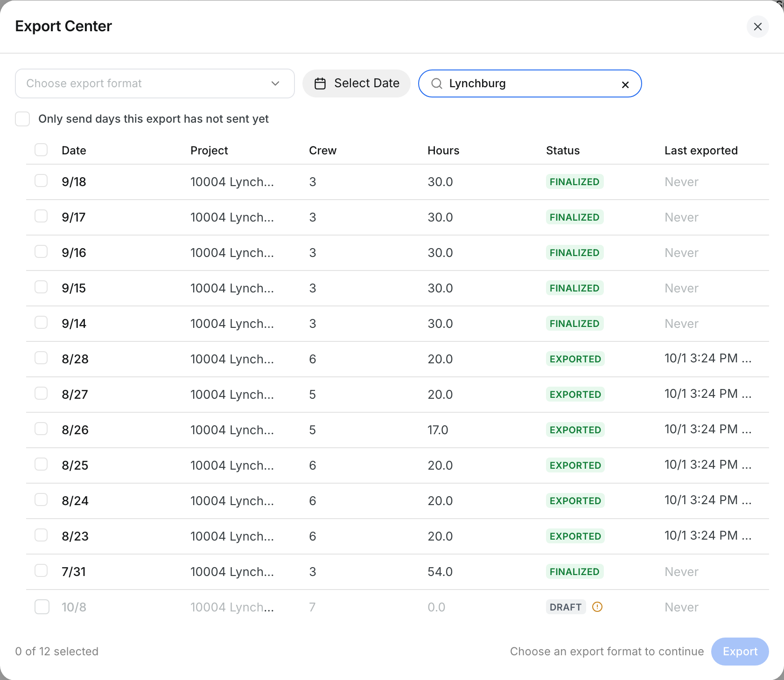Check the 9/18 row checkbox
This screenshot has width=784, height=680.
41,180
